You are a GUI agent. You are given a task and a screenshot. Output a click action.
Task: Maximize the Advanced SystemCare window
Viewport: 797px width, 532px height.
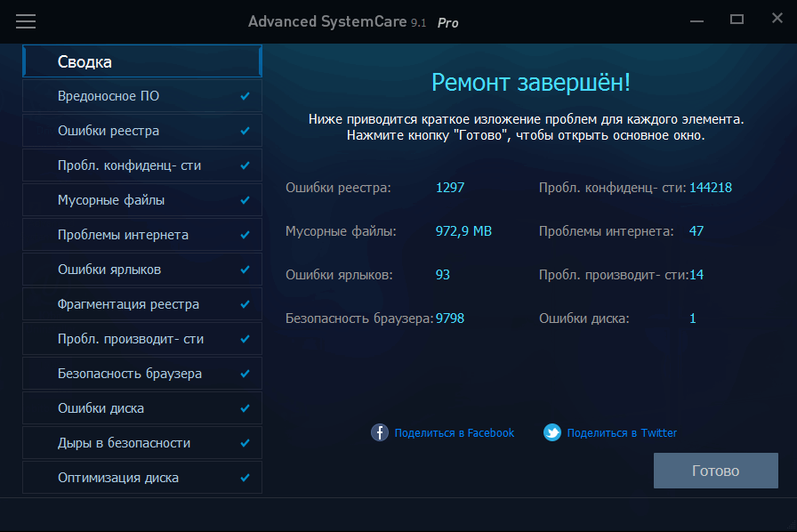pyautogui.click(x=737, y=20)
